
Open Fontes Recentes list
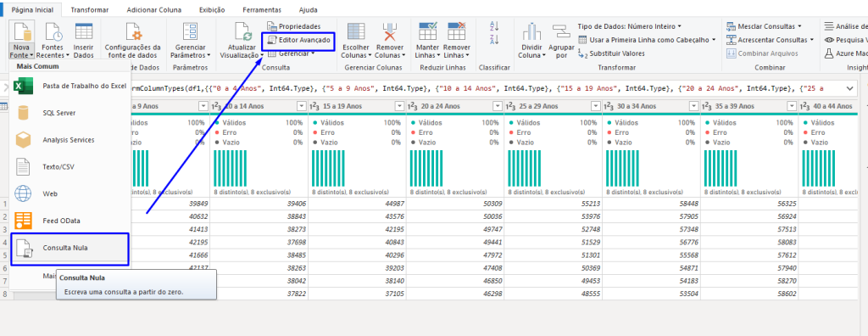[x=53, y=40]
